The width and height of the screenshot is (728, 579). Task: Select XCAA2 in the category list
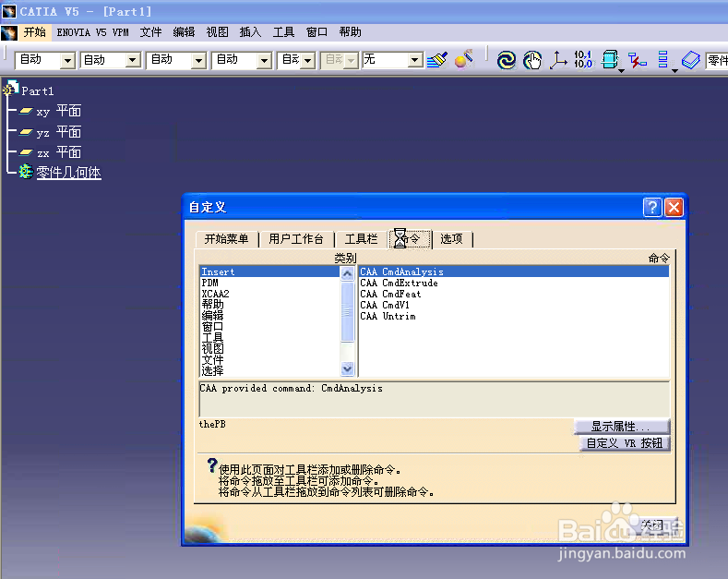tap(269, 295)
